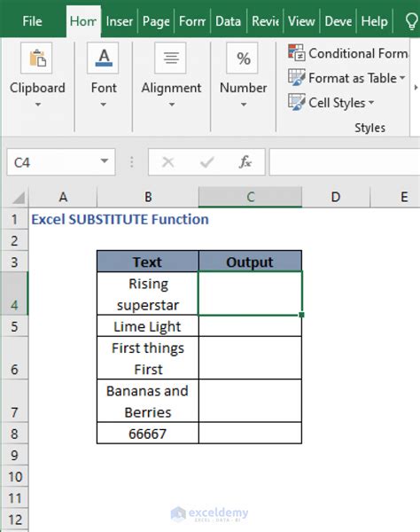
Task: Switch to the Developer tab
Action: [338, 21]
